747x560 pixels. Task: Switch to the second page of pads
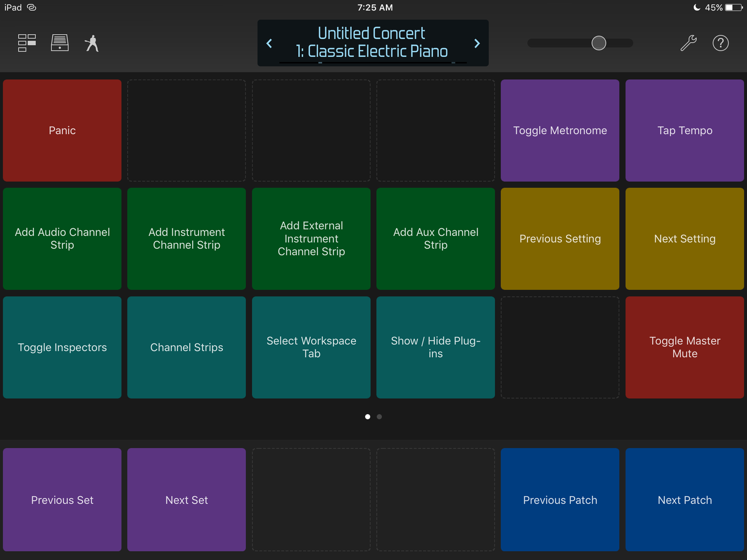(379, 417)
